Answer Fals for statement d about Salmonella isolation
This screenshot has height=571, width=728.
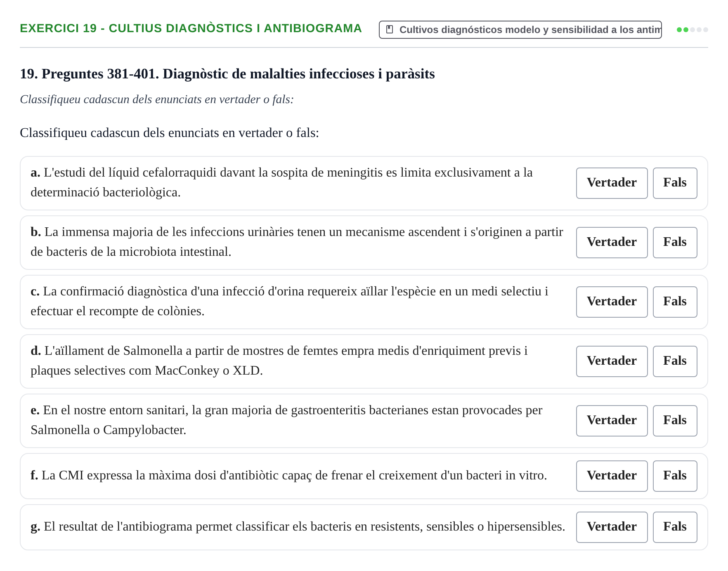pyautogui.click(x=675, y=361)
